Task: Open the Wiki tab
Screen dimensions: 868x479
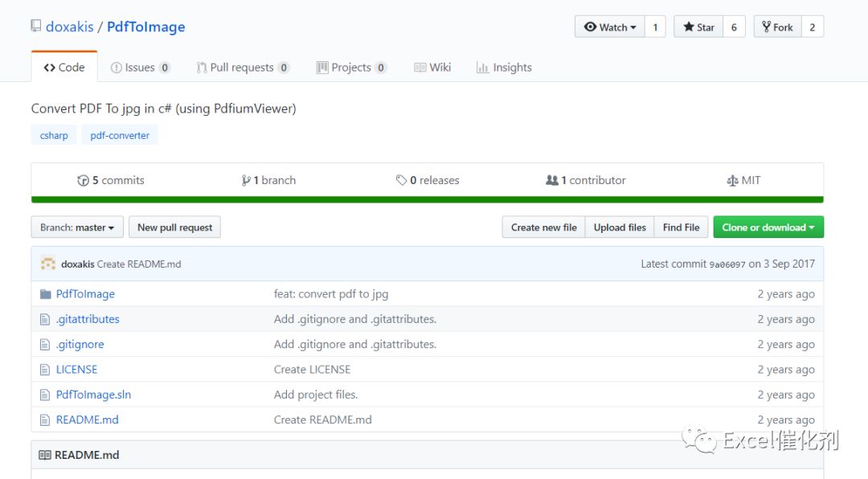Action: 432,68
